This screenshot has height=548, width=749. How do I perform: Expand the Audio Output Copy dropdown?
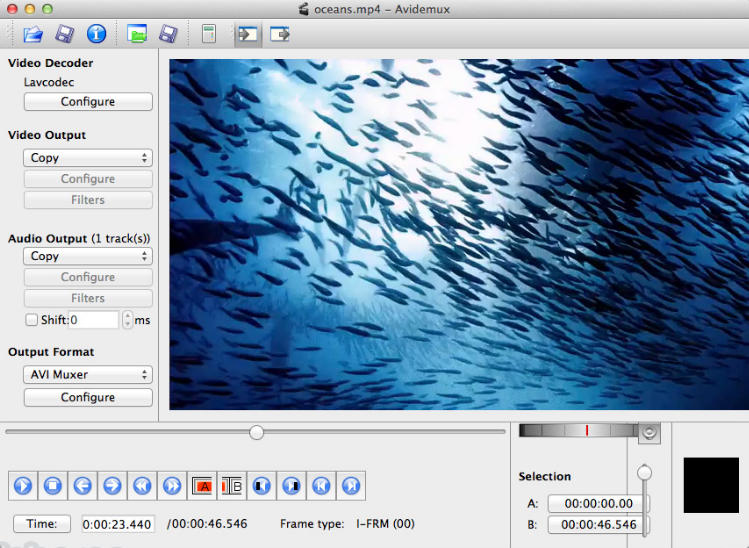[x=88, y=256]
